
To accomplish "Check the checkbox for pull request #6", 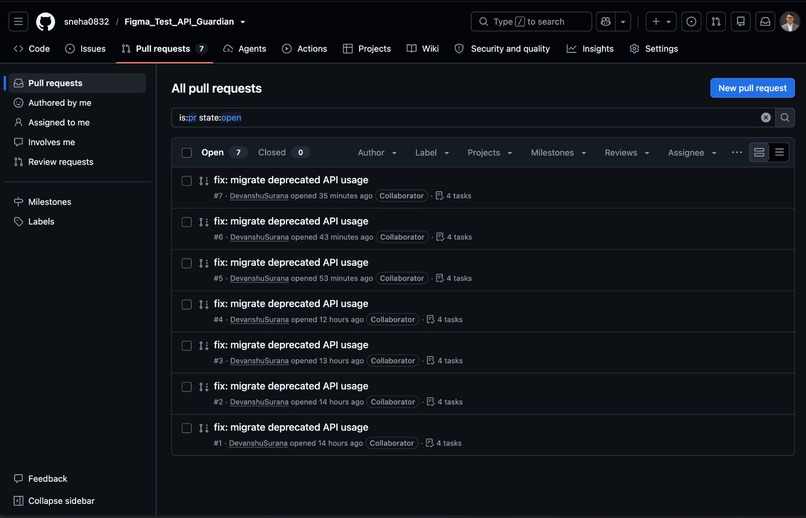I will tap(187, 222).
